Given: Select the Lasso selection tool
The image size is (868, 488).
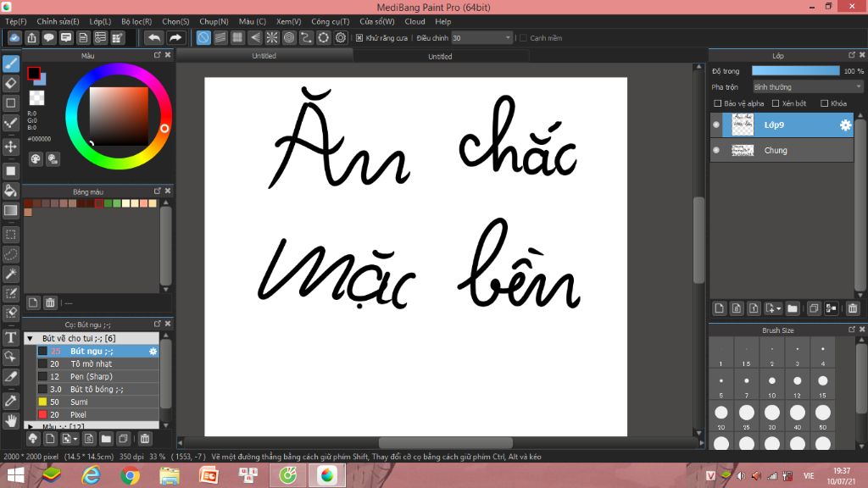Looking at the screenshot, I should [10, 254].
